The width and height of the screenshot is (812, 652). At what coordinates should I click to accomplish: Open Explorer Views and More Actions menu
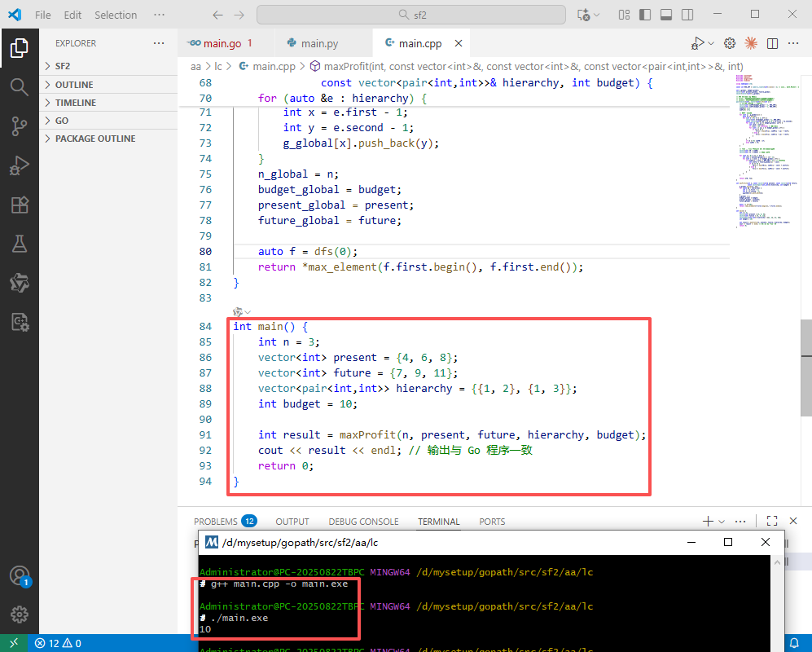(159, 43)
